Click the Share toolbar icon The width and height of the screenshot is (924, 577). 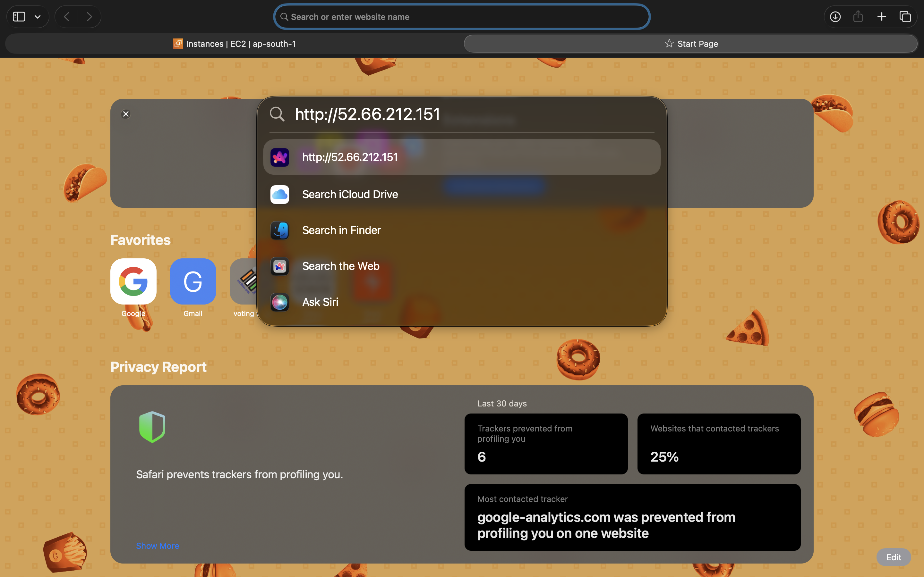coord(858,17)
